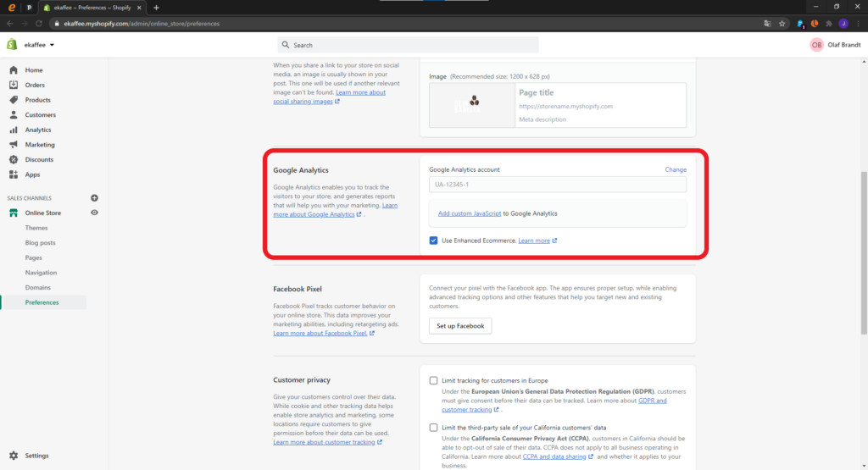Open Themes in sidebar
This screenshot has height=470, width=868.
(x=36, y=228)
